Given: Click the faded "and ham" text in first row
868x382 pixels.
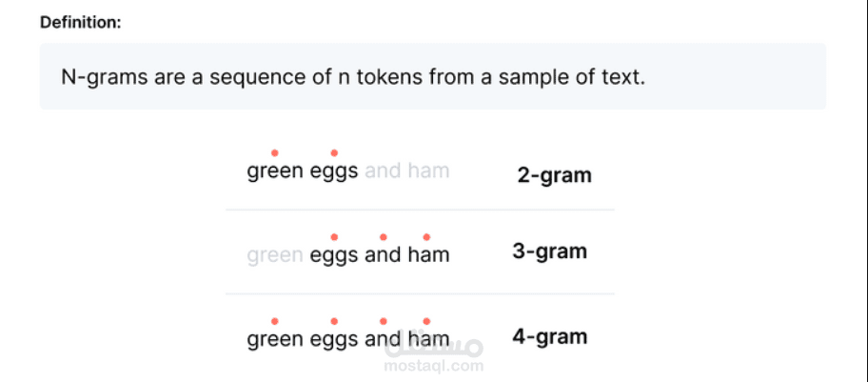Looking at the screenshot, I should point(407,171).
